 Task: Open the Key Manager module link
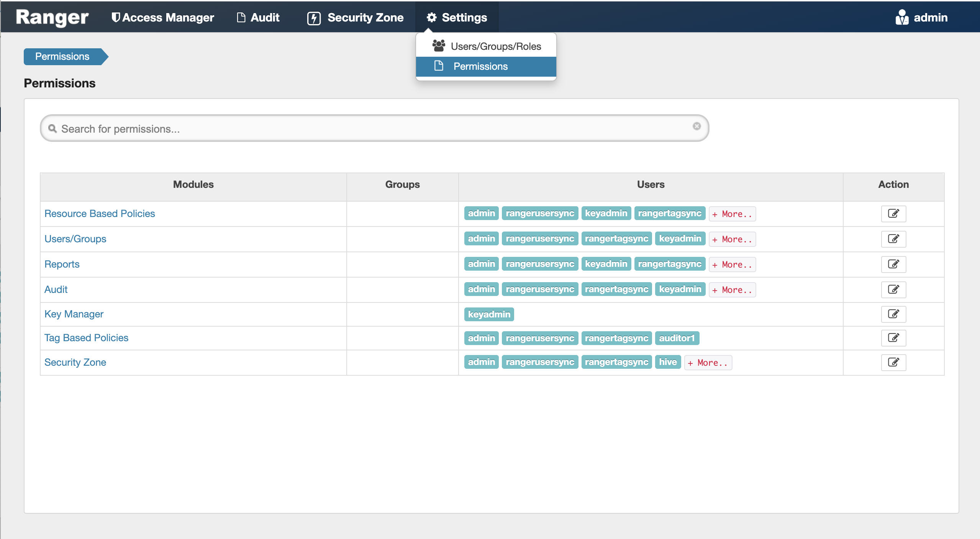click(x=74, y=314)
